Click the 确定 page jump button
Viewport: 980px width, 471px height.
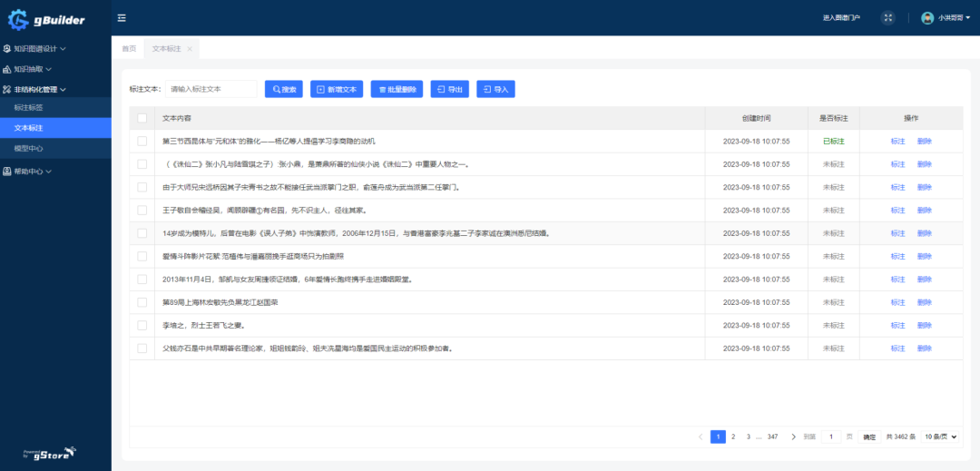[869, 437]
